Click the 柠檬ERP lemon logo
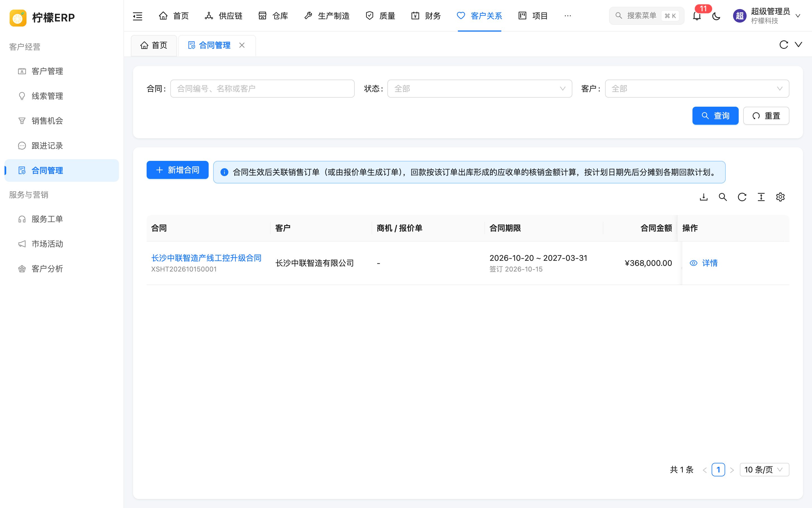Screen dimensions: 812x508 click(18, 17)
